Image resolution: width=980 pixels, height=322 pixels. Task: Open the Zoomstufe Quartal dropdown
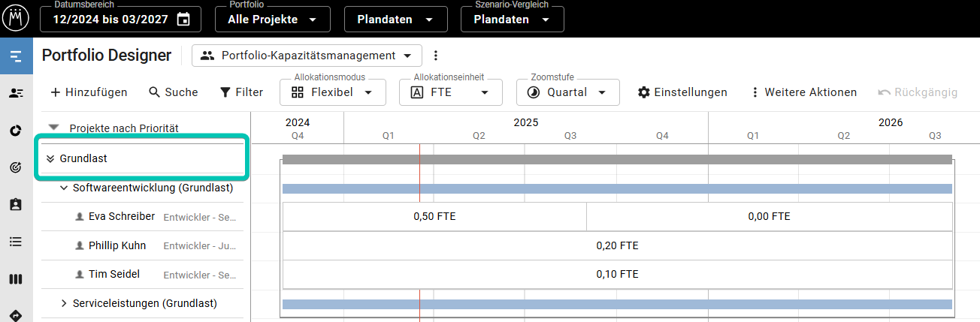pyautogui.click(x=567, y=92)
